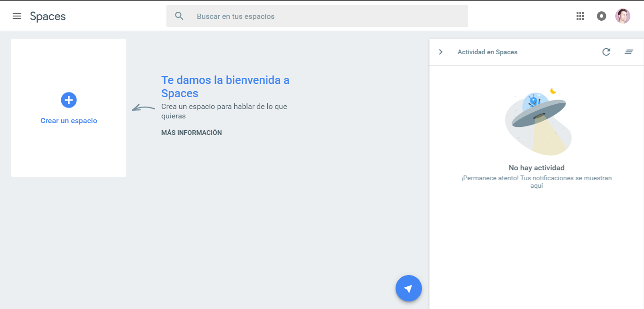
Task: Open the activity filter lines icon
Action: click(x=629, y=52)
